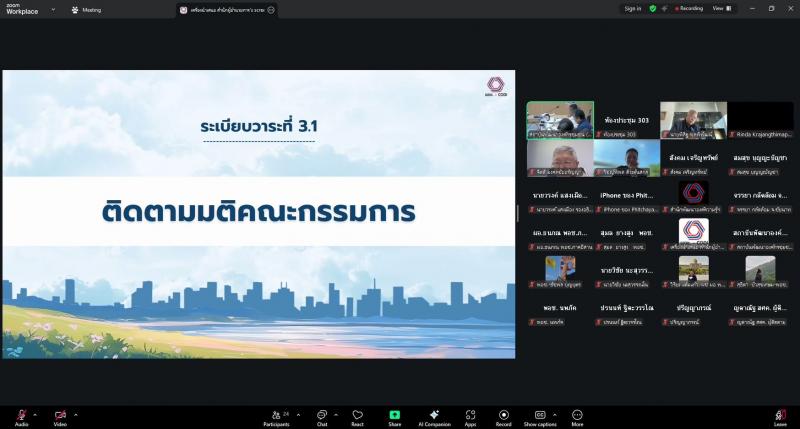Switch to the Meeting tab
The image size is (800, 429).
coord(86,10)
